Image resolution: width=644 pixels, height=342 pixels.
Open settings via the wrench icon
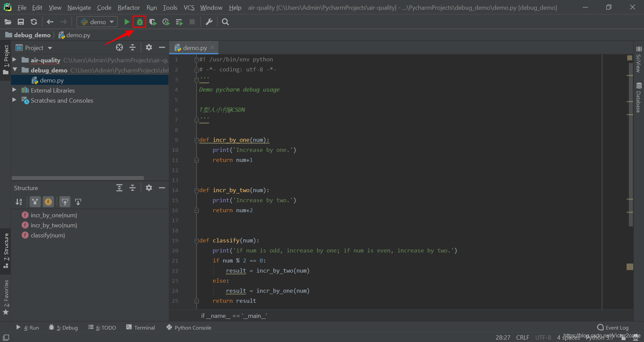[209, 22]
